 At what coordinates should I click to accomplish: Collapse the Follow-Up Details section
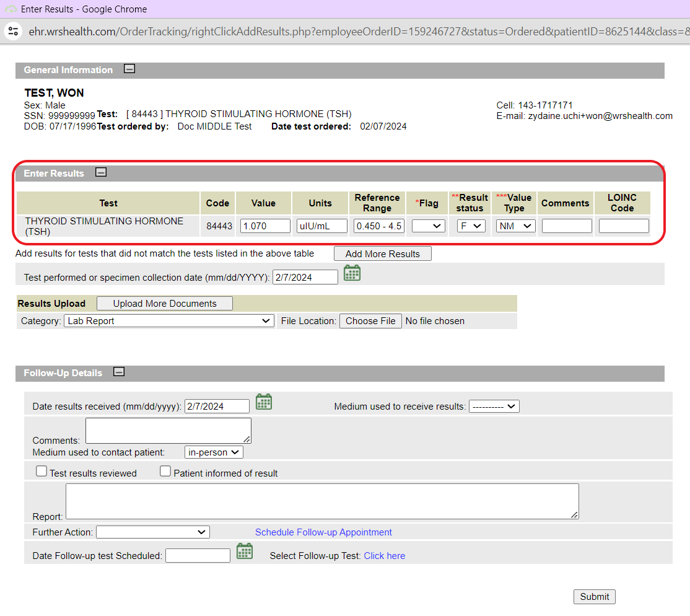point(120,372)
